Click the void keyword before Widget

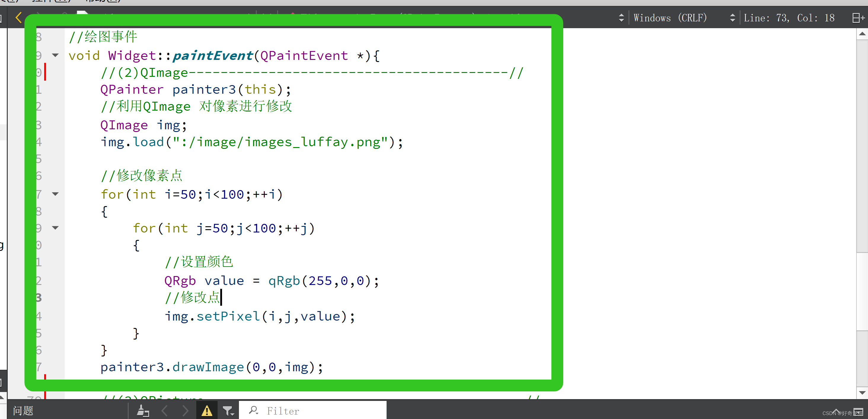tap(84, 55)
